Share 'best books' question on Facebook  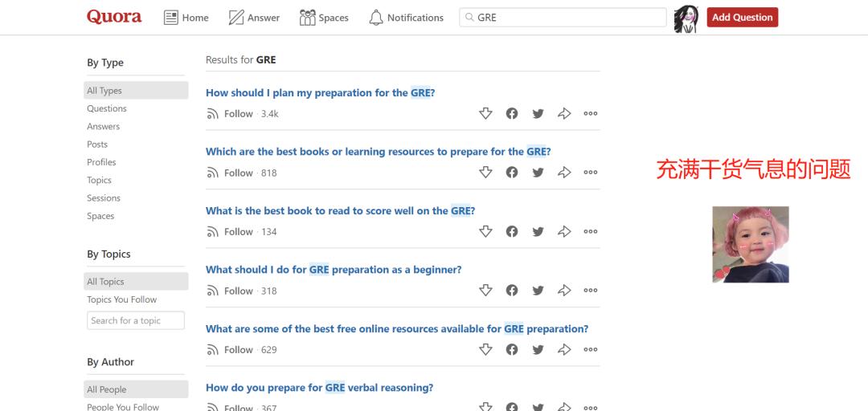512,173
